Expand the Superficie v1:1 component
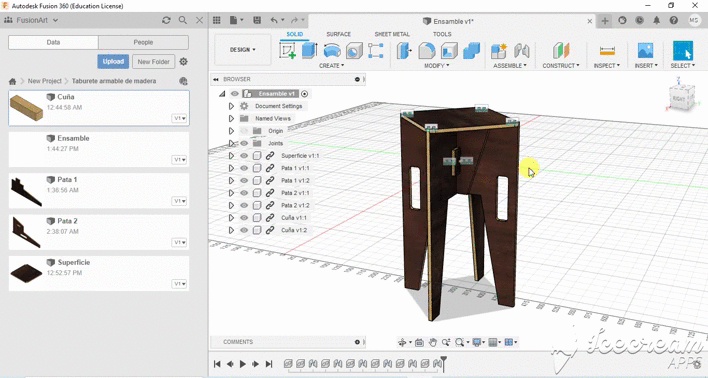 coord(231,156)
